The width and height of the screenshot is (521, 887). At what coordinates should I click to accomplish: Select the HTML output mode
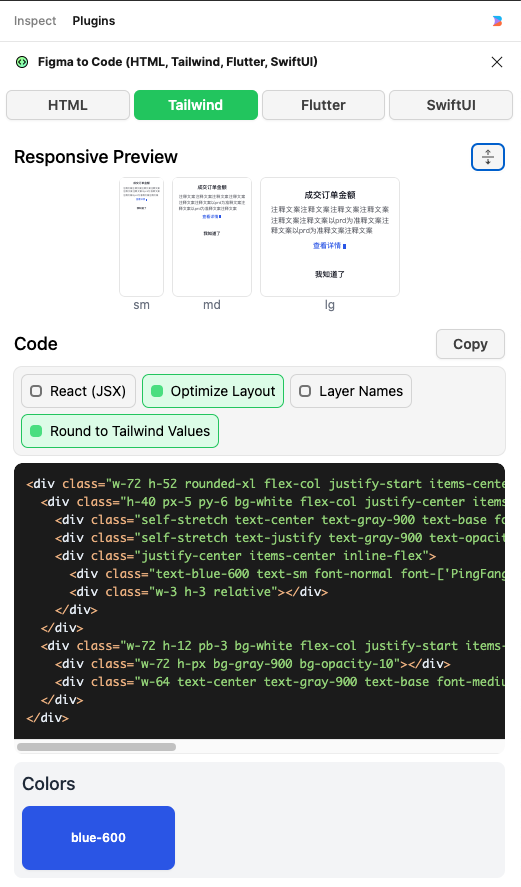click(68, 105)
